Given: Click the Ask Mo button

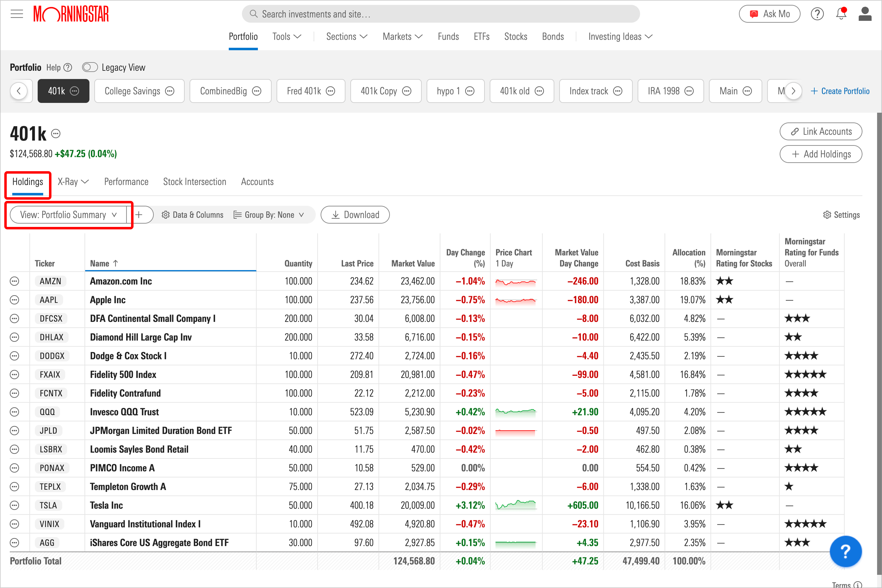Looking at the screenshot, I should [x=769, y=14].
